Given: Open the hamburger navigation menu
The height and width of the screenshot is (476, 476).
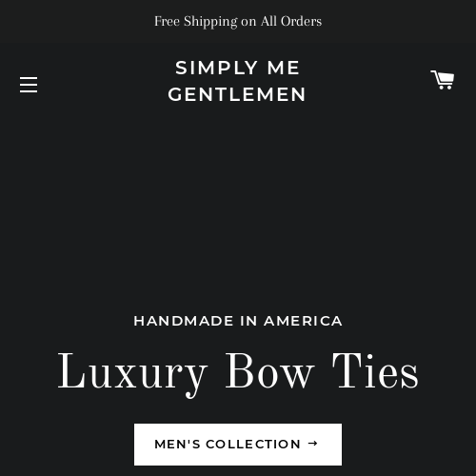Looking at the screenshot, I should 29,85.
